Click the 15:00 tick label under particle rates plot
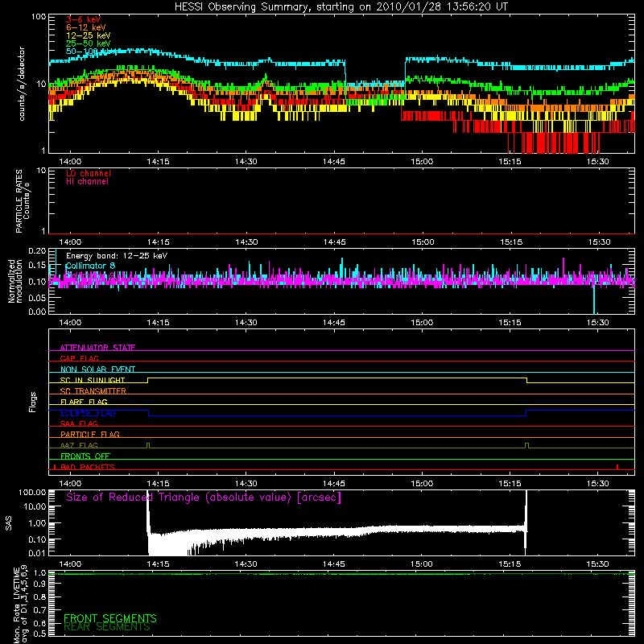 (x=423, y=242)
